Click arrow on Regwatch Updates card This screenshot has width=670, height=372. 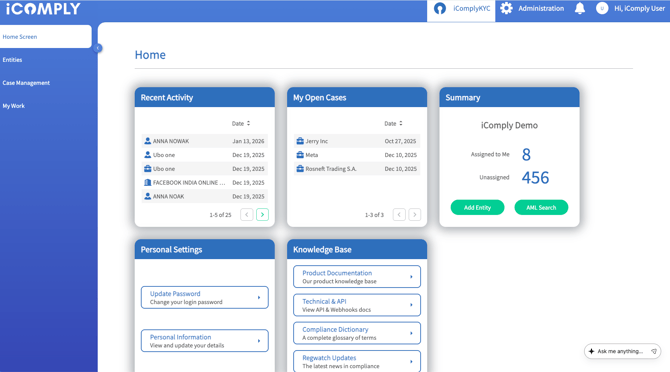[411, 361]
